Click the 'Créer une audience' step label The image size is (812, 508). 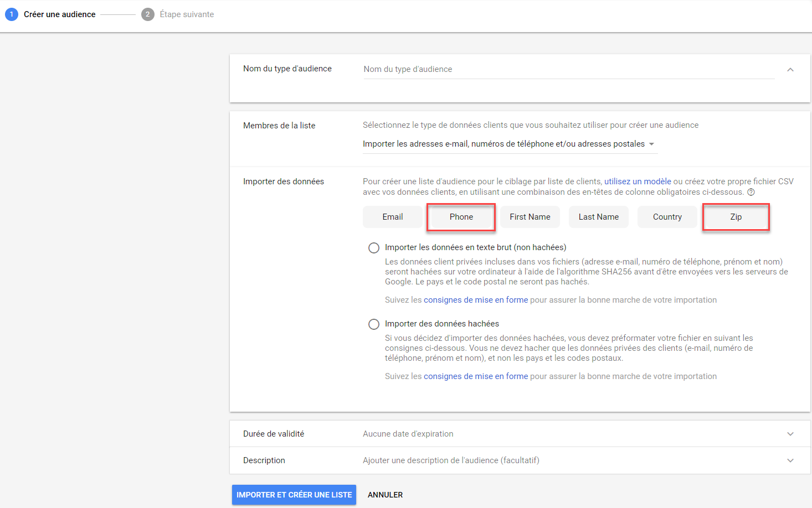pyautogui.click(x=60, y=14)
